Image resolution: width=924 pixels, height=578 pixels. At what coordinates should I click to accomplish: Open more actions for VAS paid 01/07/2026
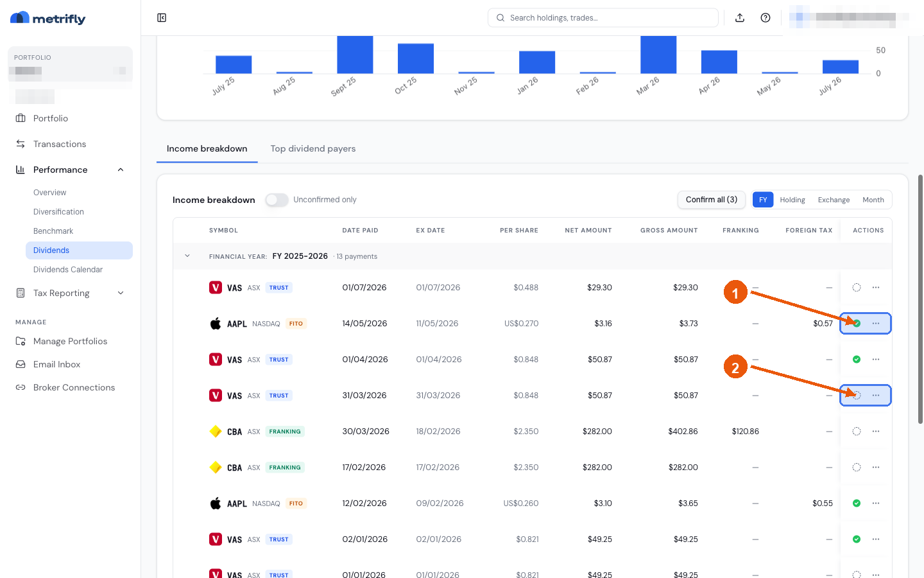(876, 288)
